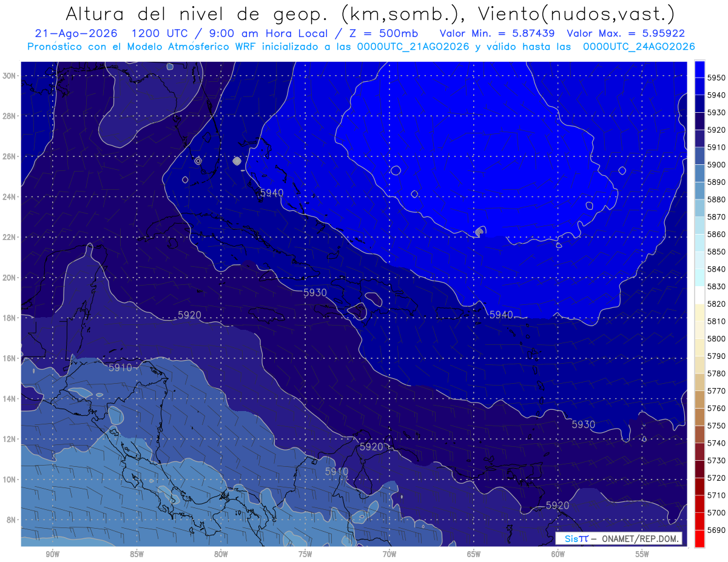Click the '10N' latitude axis label
This screenshot has height=562, width=728.
[x=10, y=479]
